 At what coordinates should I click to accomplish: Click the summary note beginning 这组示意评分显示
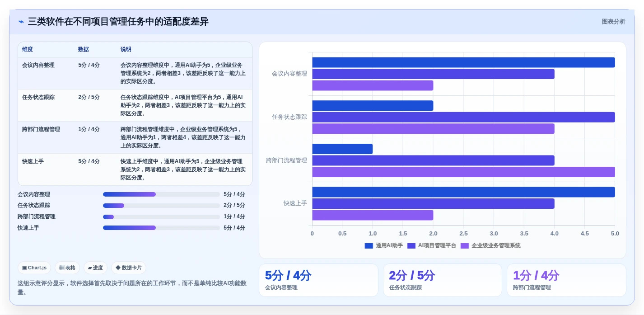pyautogui.click(x=132, y=288)
